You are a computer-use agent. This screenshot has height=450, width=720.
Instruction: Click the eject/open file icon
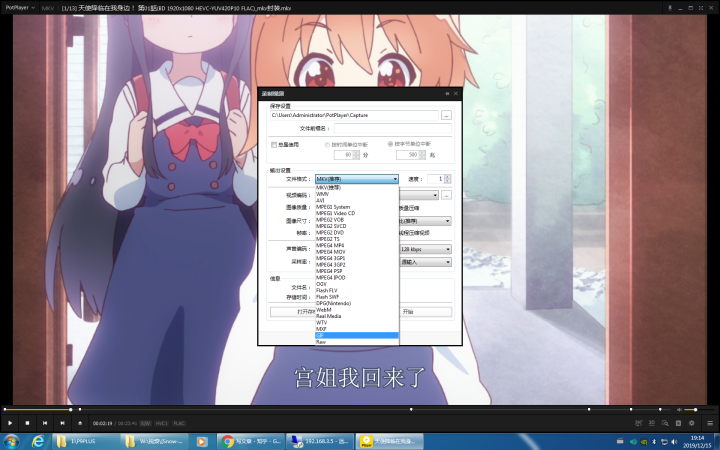[80, 423]
